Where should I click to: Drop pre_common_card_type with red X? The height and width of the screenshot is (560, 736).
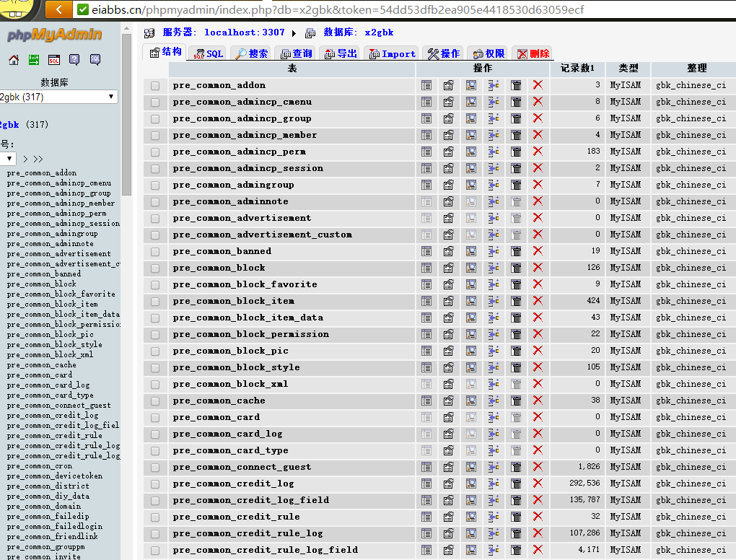coord(538,450)
